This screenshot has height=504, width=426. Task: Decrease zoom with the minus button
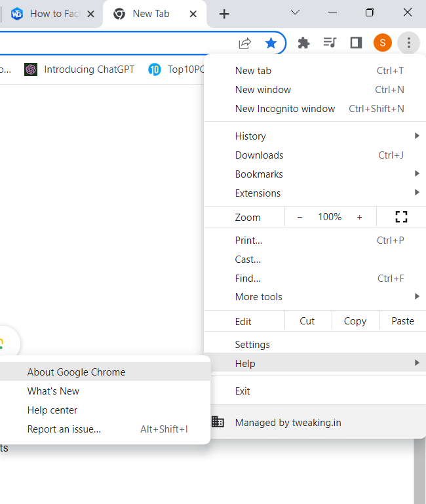(300, 218)
